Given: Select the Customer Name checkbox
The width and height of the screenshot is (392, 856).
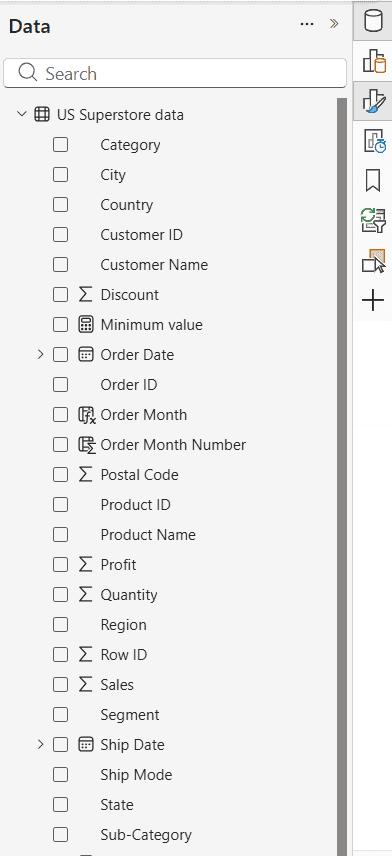Looking at the screenshot, I should click(61, 265).
